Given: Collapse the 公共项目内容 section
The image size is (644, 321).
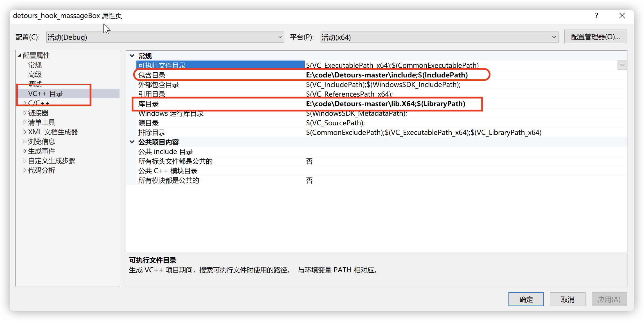Looking at the screenshot, I should tap(132, 142).
